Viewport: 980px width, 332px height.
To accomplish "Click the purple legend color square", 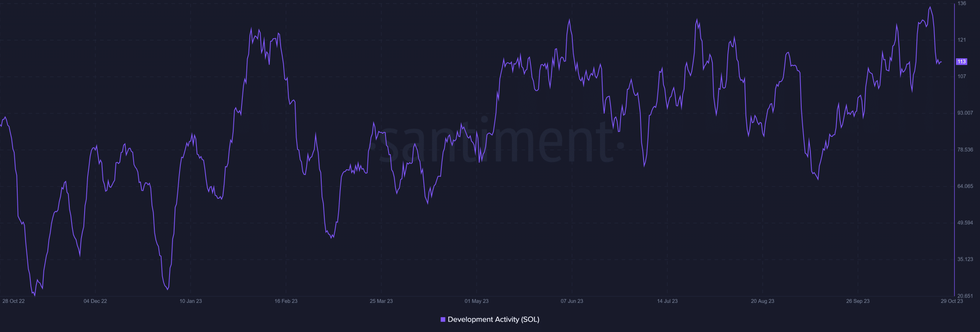I will click(x=443, y=319).
